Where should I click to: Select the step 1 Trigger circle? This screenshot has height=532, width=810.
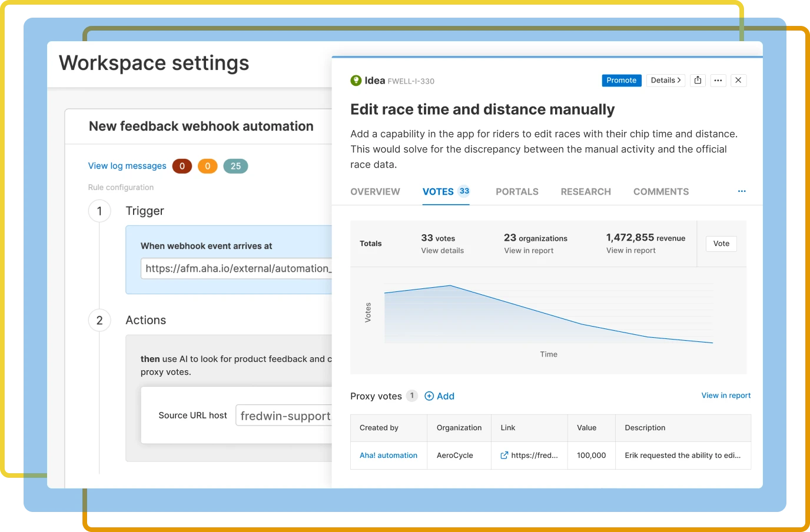[x=99, y=211]
